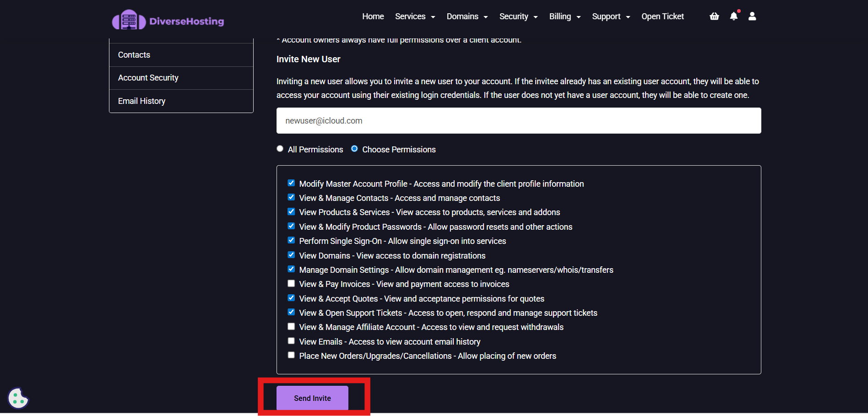
Task: Enable the View Emails permission checkbox
Action: tap(291, 341)
